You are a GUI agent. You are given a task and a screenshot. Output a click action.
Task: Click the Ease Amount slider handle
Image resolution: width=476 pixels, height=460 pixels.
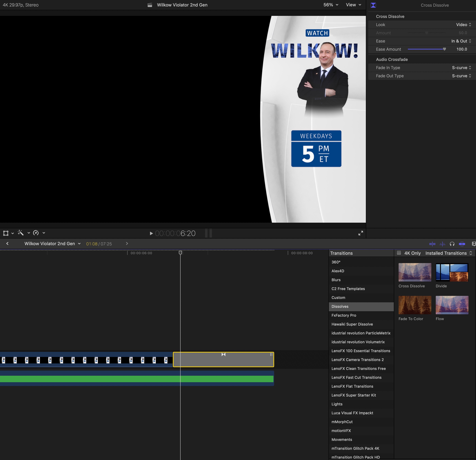pos(444,49)
